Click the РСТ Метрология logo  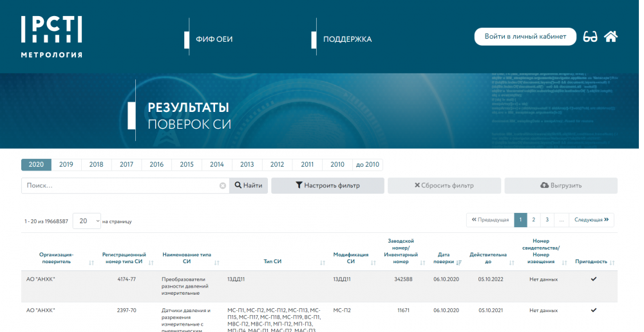(x=52, y=37)
